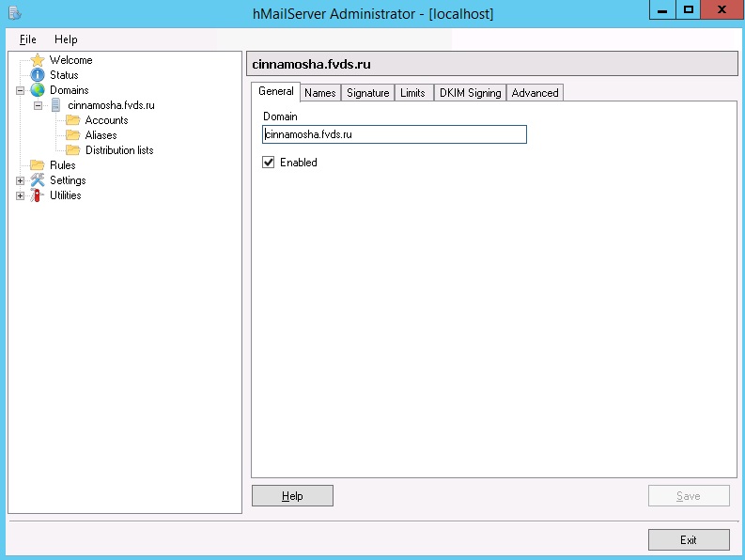Viewport: 745px width, 560px height.
Task: Click the Exit button
Action: pos(689,540)
